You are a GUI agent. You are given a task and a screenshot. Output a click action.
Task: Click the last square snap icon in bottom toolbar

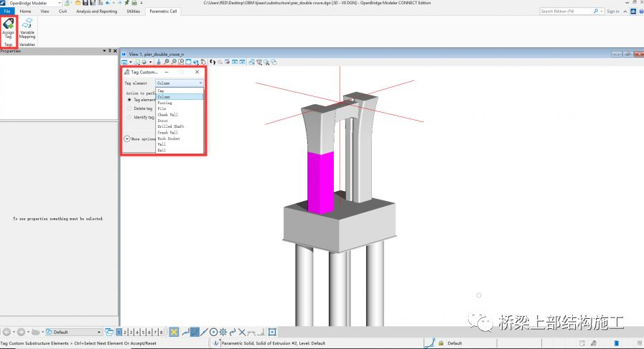tap(272, 332)
